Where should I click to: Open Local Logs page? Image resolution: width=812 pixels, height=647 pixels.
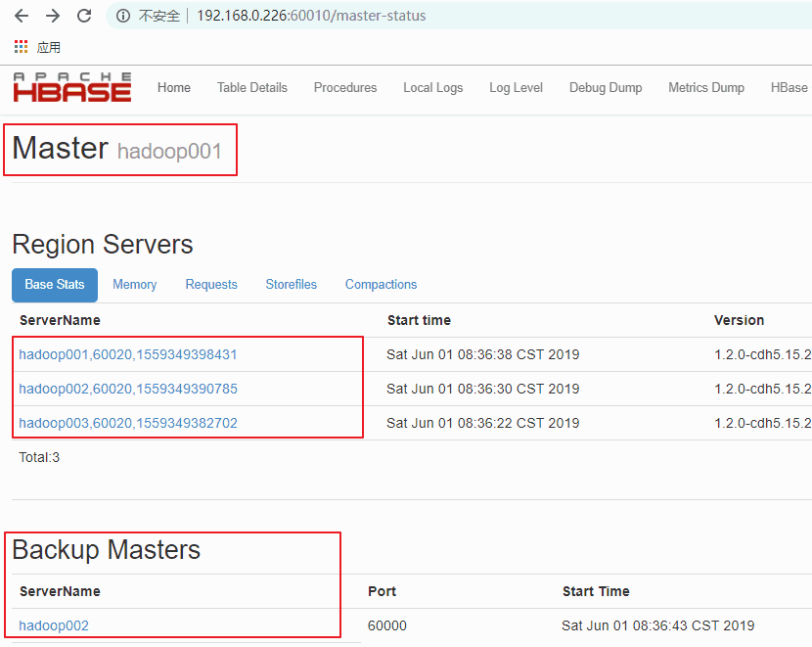coord(432,88)
